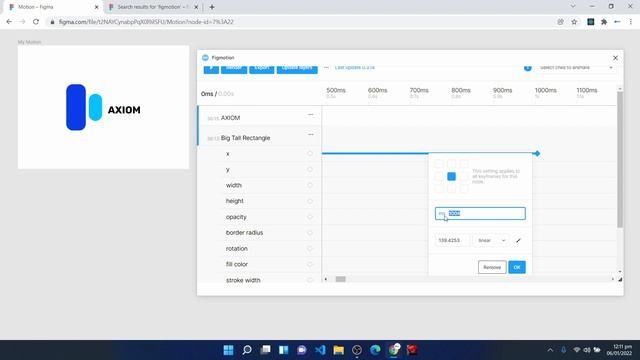Image resolution: width=640 pixels, height=360 pixels.
Task: Open Task View from the taskbar
Action: [x=265, y=350]
